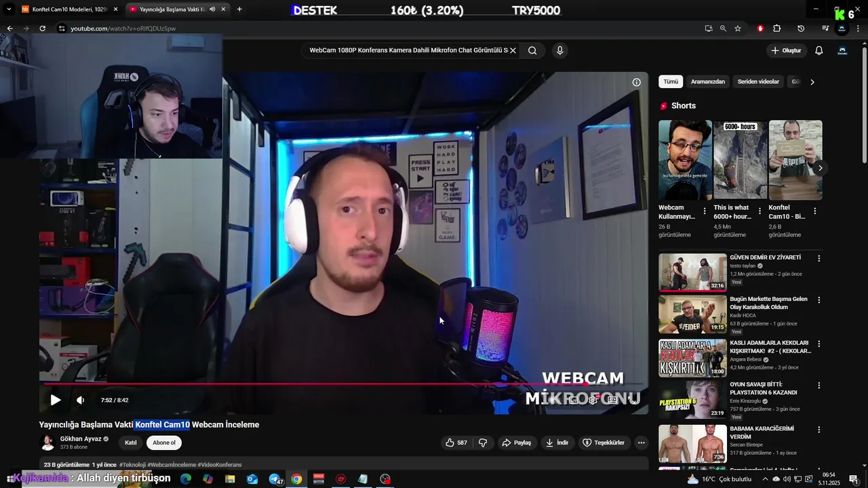
Task: Open the 6000+ hours short thumbnail
Action: coord(740,160)
